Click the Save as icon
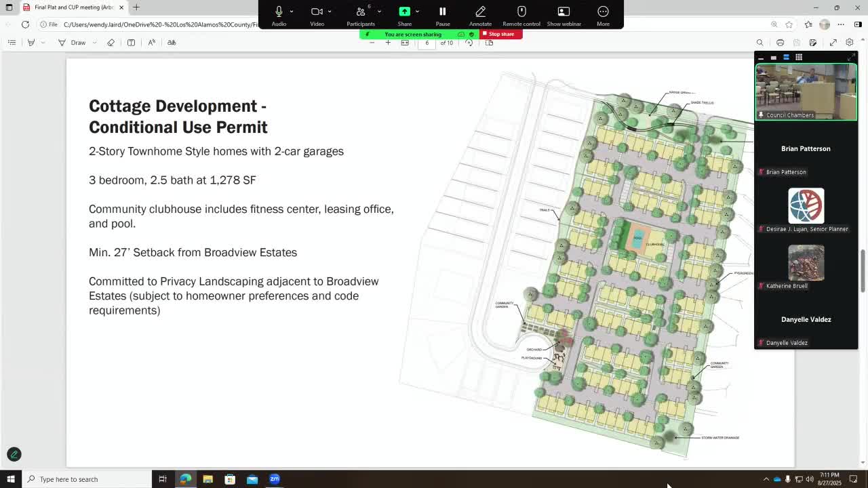 813,43
